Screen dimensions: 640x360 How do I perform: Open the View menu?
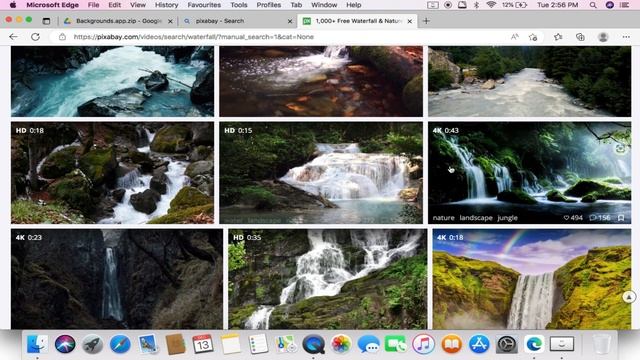[x=138, y=5]
